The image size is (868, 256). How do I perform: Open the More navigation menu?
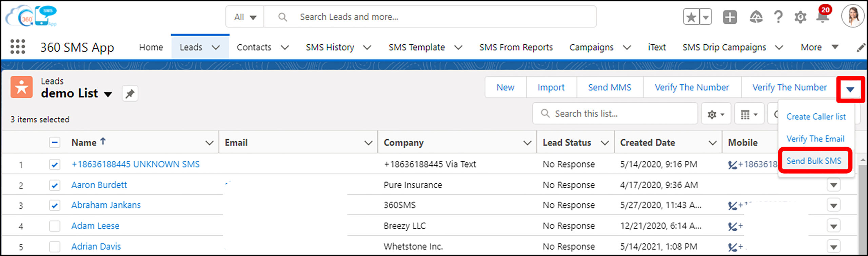pos(820,47)
